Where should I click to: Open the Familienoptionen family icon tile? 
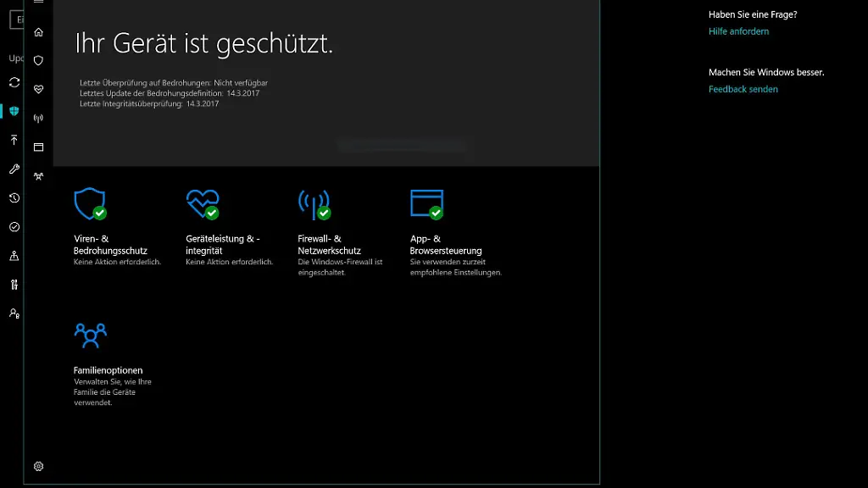coord(89,335)
